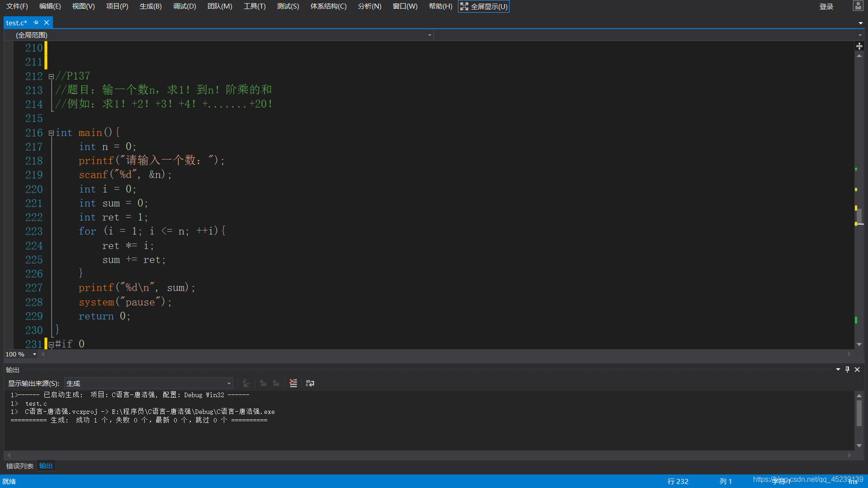
Task: Open the output source dropdown 生成
Action: 148,384
